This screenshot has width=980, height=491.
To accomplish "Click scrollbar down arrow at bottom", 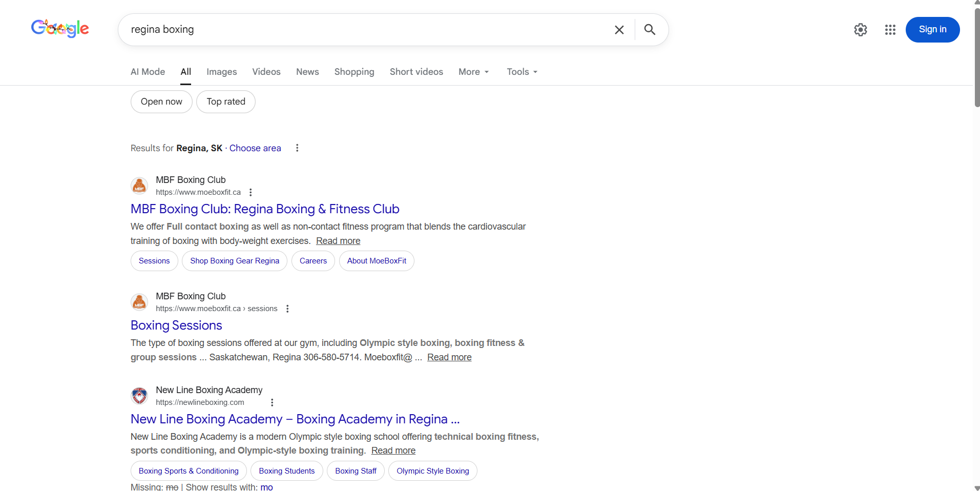I will [x=977, y=487].
